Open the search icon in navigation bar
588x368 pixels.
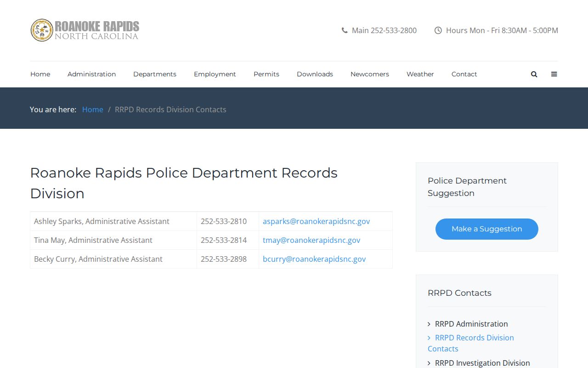pyautogui.click(x=534, y=74)
